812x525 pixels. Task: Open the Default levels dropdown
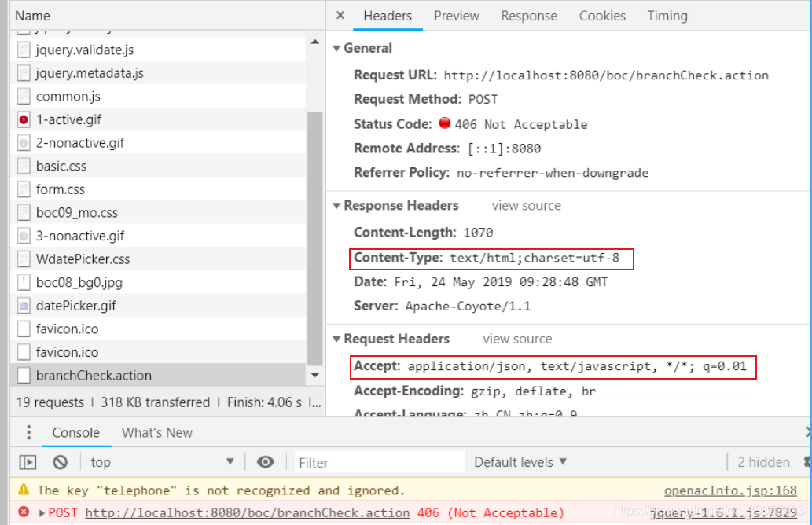(x=520, y=462)
